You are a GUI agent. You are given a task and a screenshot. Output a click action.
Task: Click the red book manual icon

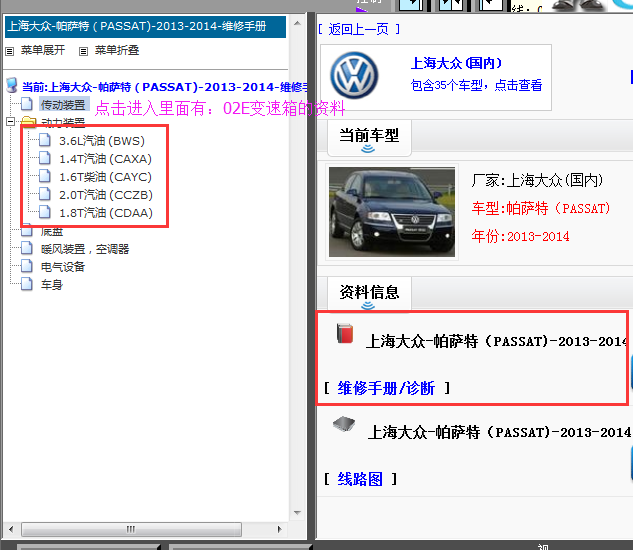[345, 333]
